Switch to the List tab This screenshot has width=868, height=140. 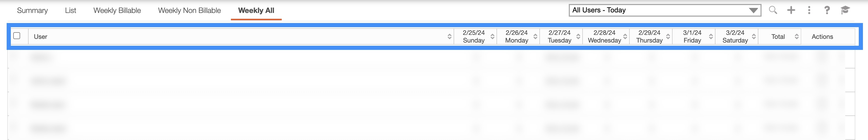coord(70,10)
